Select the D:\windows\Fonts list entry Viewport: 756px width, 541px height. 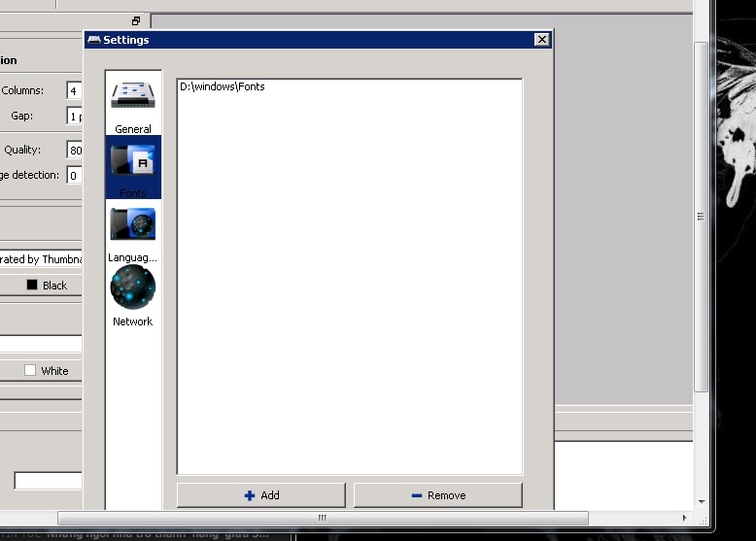(223, 86)
